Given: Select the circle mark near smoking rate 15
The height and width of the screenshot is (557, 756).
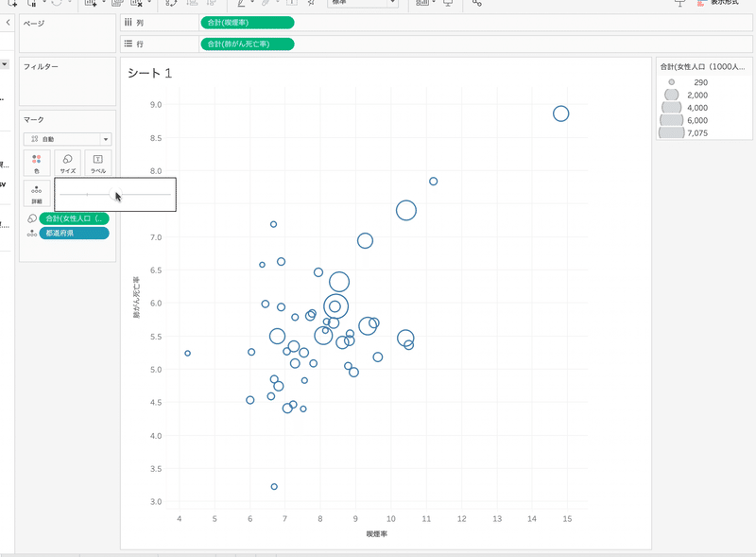Looking at the screenshot, I should tap(560, 113).
